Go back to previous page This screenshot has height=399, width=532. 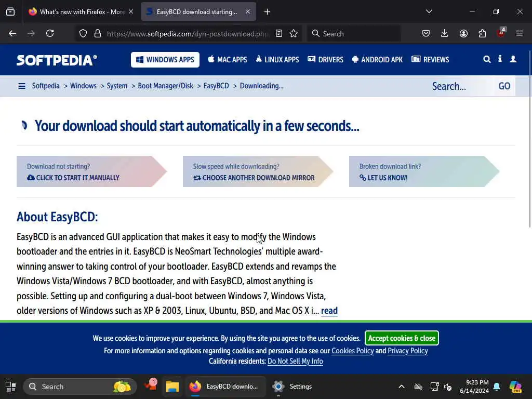click(x=12, y=34)
